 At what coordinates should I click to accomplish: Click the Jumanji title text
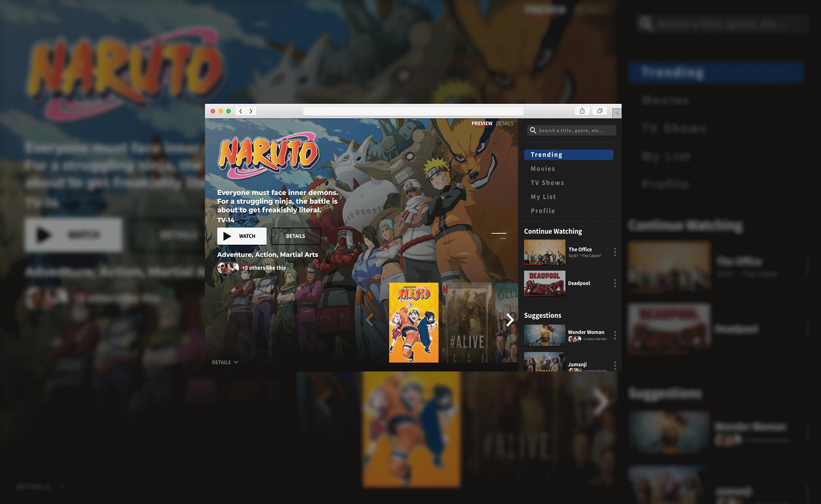[x=577, y=365]
